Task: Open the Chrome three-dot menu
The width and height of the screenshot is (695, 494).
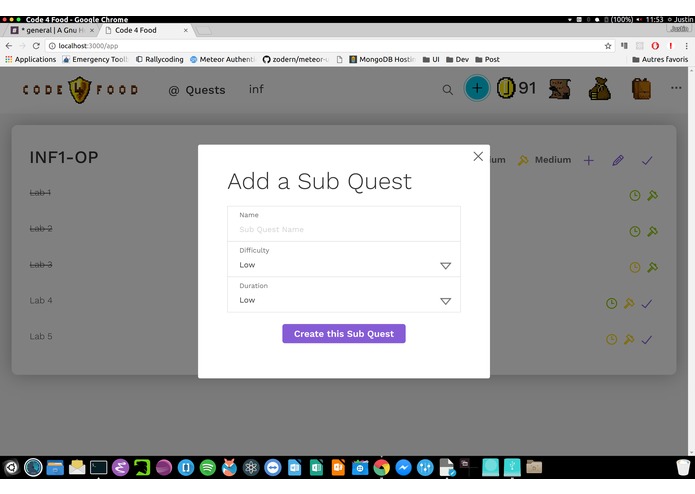Action: [x=686, y=46]
